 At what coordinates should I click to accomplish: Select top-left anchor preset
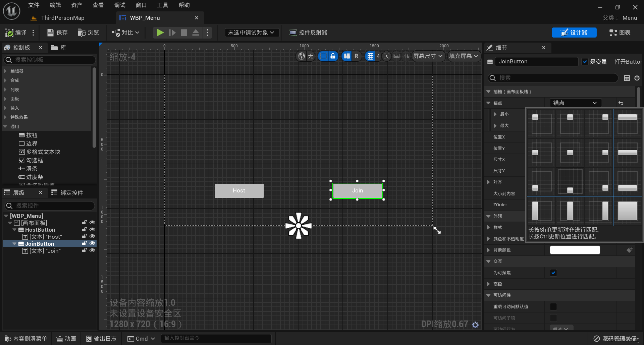541,124
